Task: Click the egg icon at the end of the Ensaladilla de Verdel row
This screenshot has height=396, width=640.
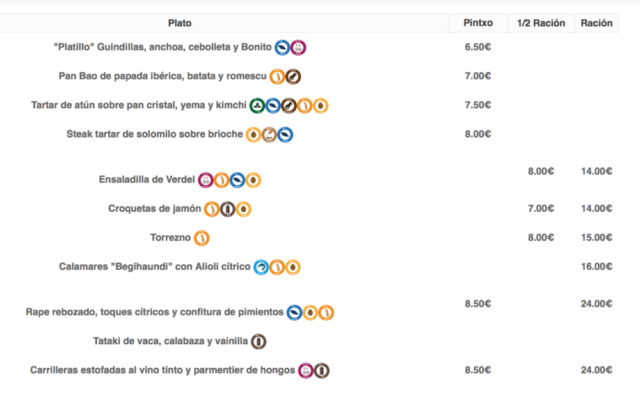Action: pos(253,180)
